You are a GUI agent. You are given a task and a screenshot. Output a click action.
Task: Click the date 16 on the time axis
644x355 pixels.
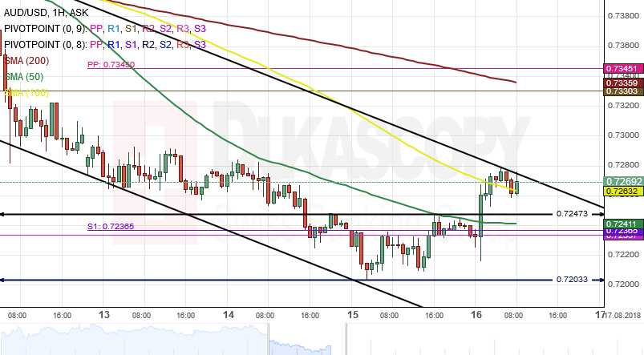point(476,315)
